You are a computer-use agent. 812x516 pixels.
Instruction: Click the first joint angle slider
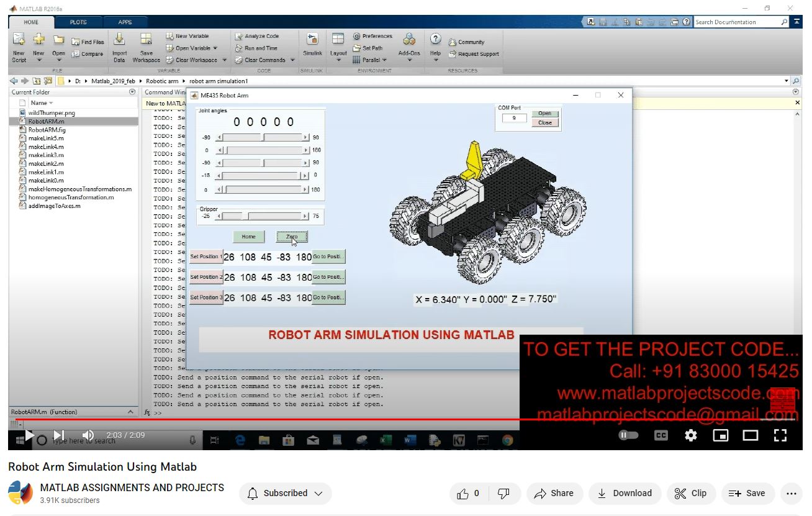[x=262, y=137]
